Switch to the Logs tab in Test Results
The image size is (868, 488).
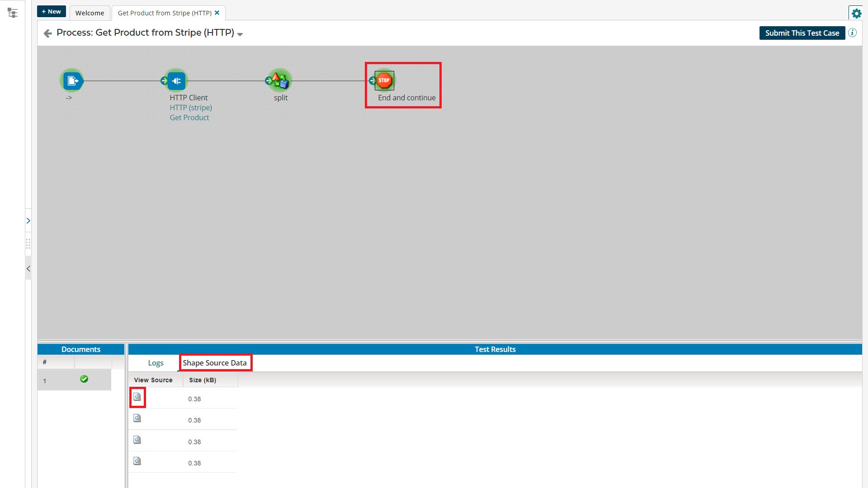point(156,362)
